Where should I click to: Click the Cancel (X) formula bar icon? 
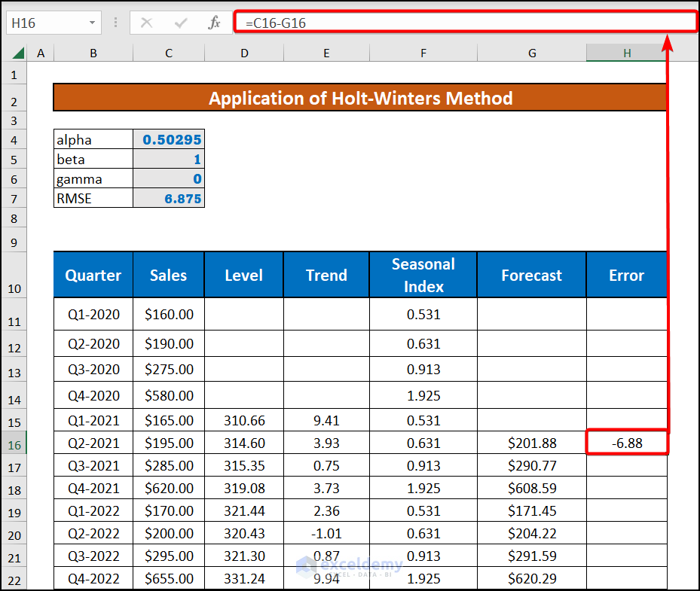tap(146, 23)
